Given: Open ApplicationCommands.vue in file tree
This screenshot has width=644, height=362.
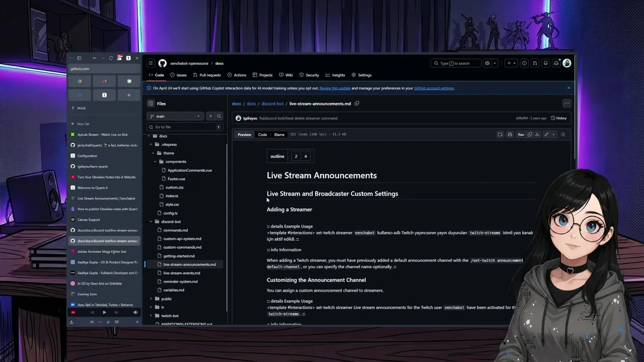Looking at the screenshot, I should [189, 170].
